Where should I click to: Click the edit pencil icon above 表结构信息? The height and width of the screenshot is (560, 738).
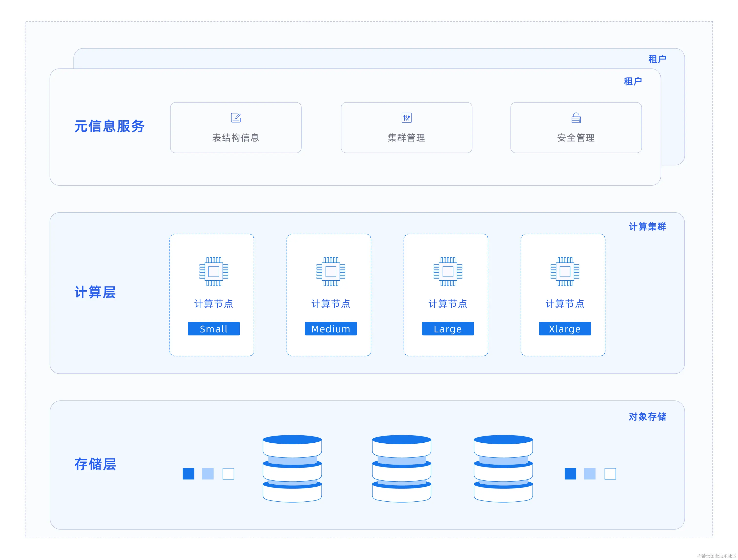click(236, 118)
